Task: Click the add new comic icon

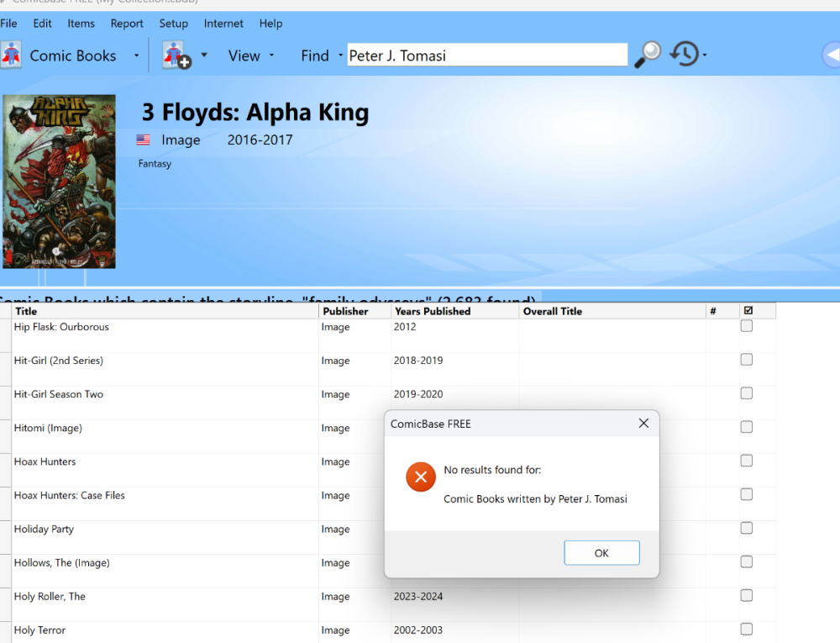Action: (x=176, y=55)
